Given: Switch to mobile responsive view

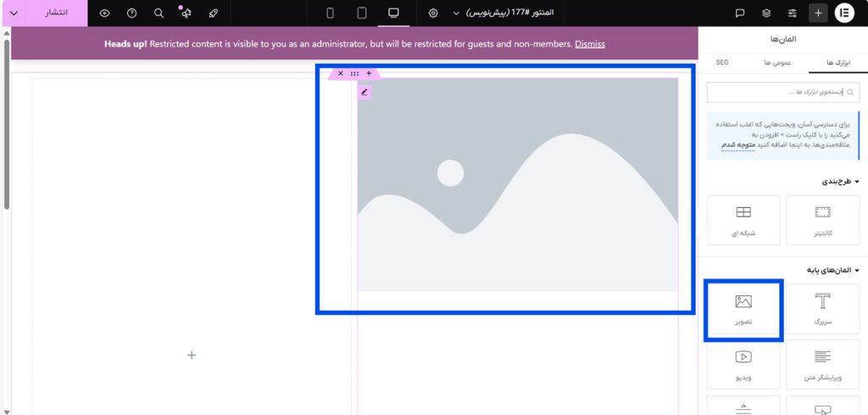Looking at the screenshot, I should coord(331,13).
